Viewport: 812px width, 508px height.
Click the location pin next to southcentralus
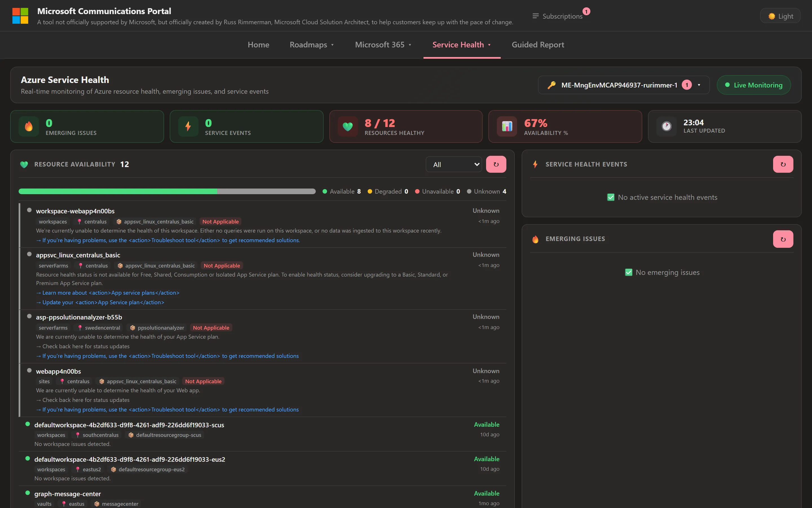point(78,435)
